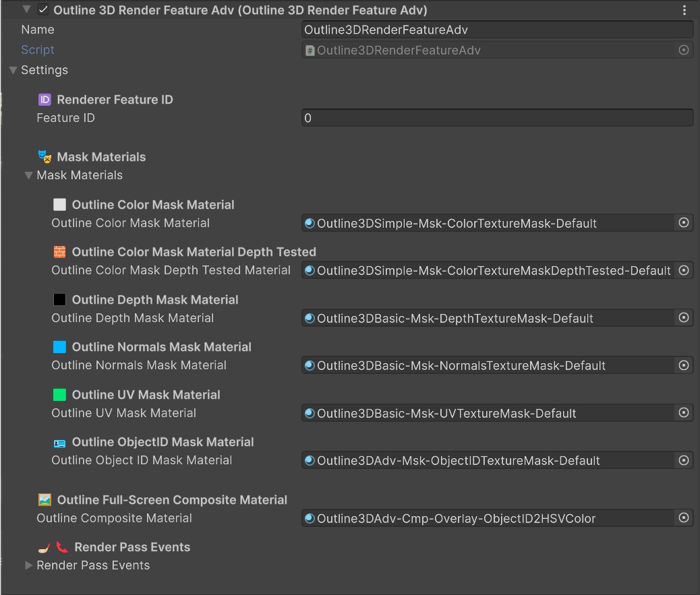Click object picker for Outline UV Mask Material
The width and height of the screenshot is (700, 595).
click(x=684, y=413)
